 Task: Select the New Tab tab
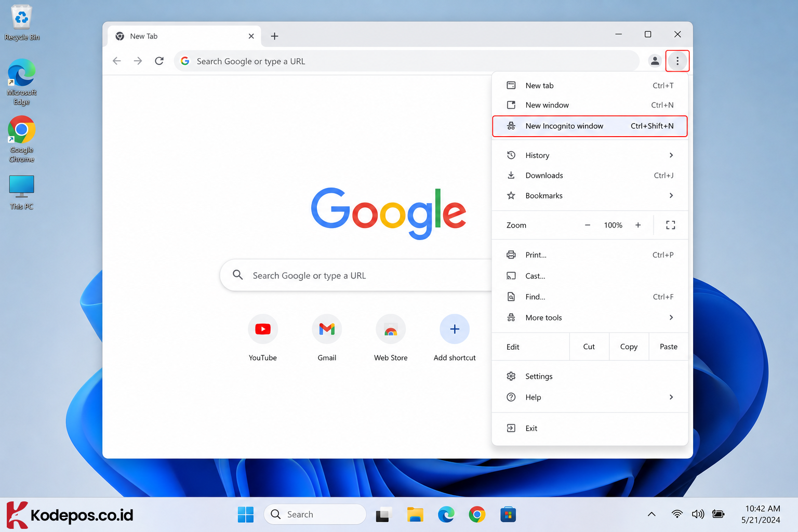click(184, 36)
